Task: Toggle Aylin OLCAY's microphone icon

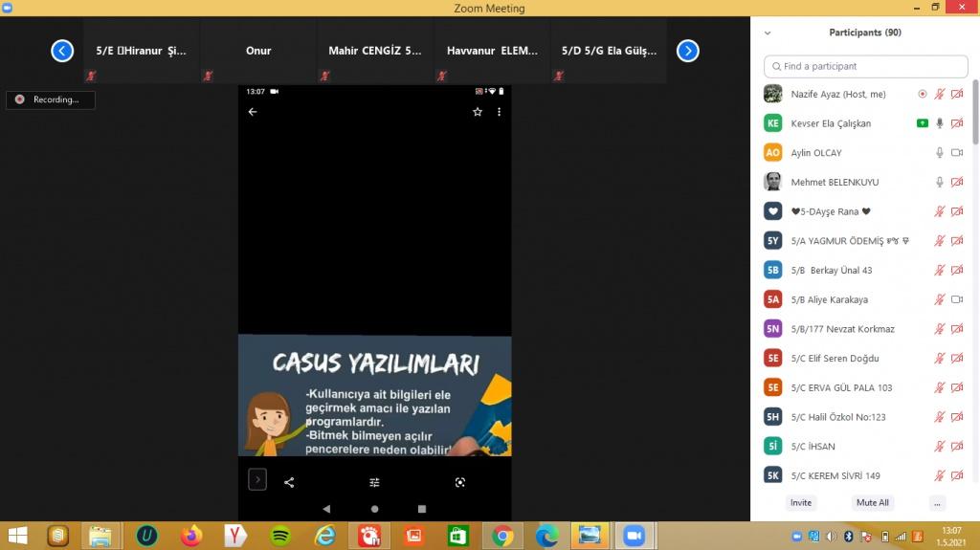Action: (940, 153)
